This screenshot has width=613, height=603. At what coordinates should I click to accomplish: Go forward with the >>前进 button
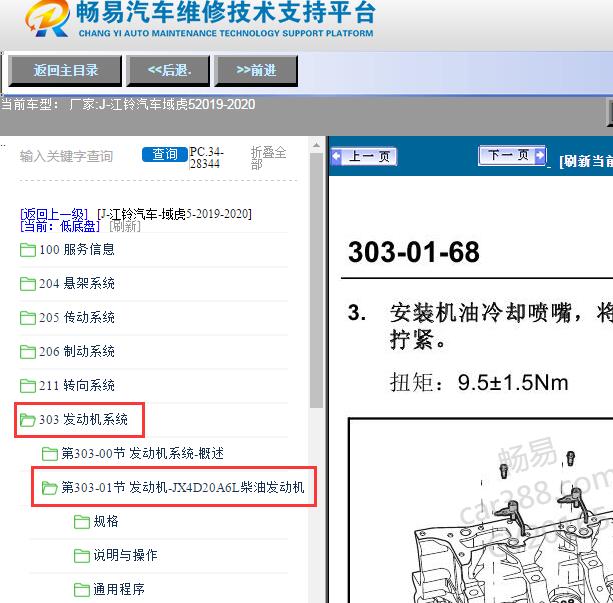256,71
